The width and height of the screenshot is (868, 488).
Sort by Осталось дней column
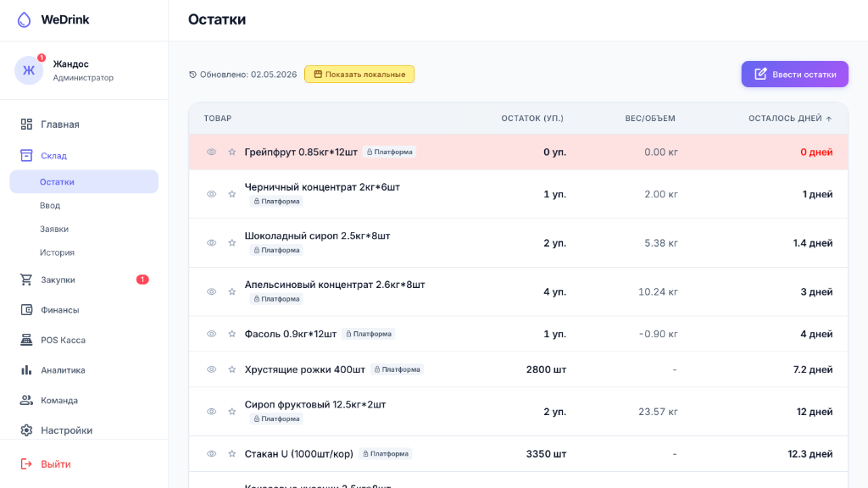point(790,119)
